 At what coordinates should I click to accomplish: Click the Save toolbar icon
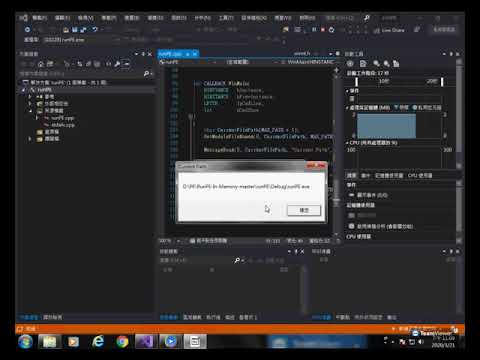click(x=74, y=30)
